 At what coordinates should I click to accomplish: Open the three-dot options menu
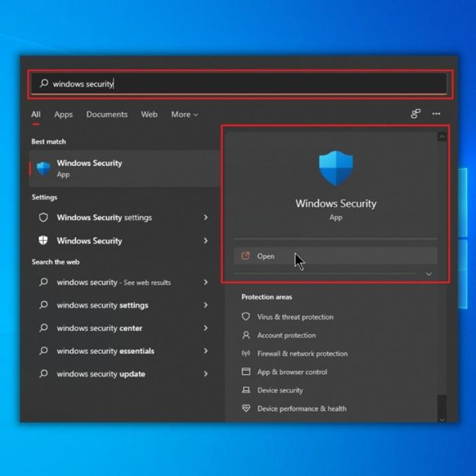(x=437, y=114)
